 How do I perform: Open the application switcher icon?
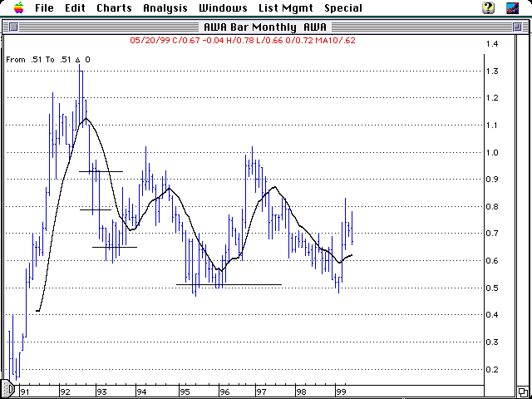click(512, 7)
